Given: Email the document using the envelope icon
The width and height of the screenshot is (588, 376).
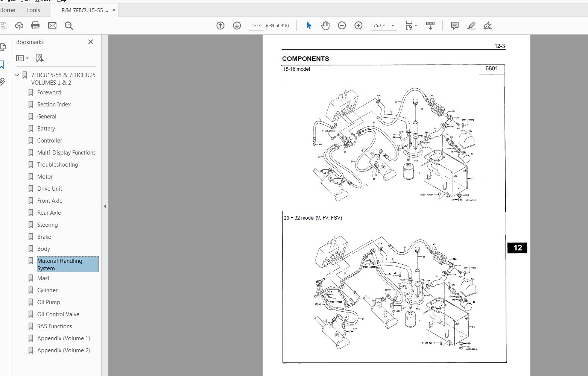Looking at the screenshot, I should [52, 26].
